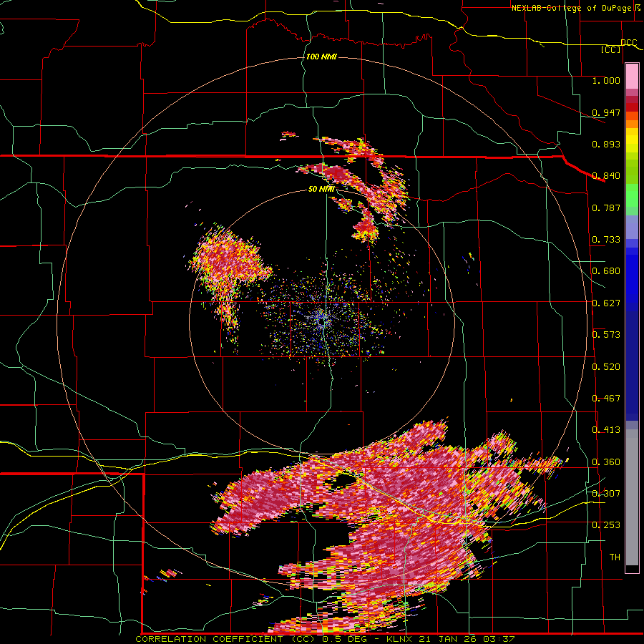This screenshot has width=644, height=644.
Task: Select the 0.413 legend value
Action: coord(606,430)
